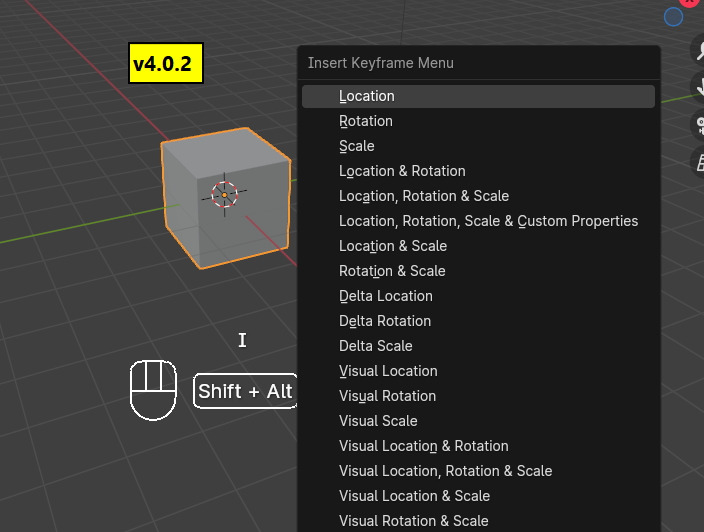Click the blue Z axis gizmo circle

(673, 17)
